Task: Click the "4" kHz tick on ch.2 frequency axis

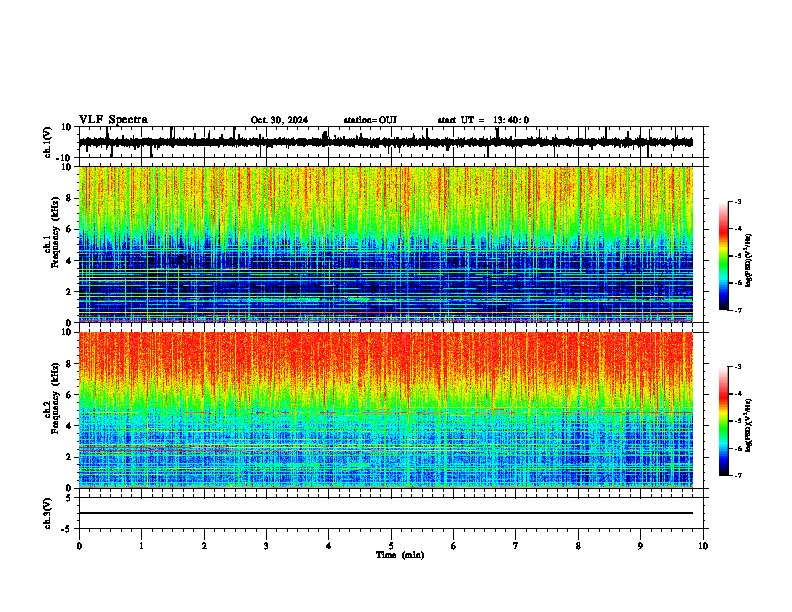Action: click(70, 426)
